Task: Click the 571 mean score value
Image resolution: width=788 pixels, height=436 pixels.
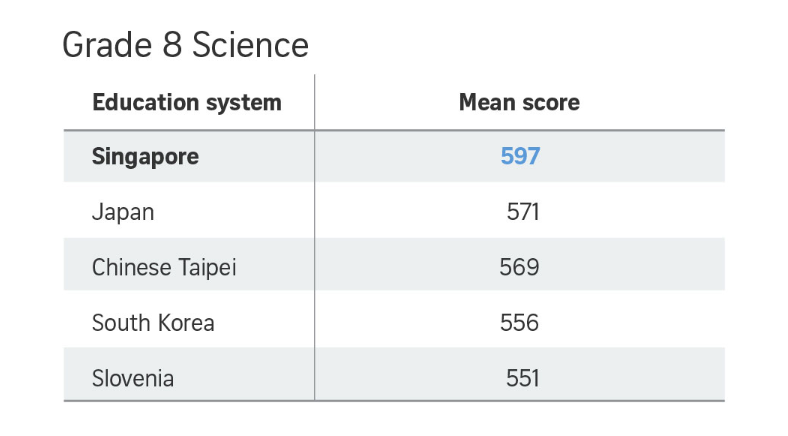Action: 523,212
